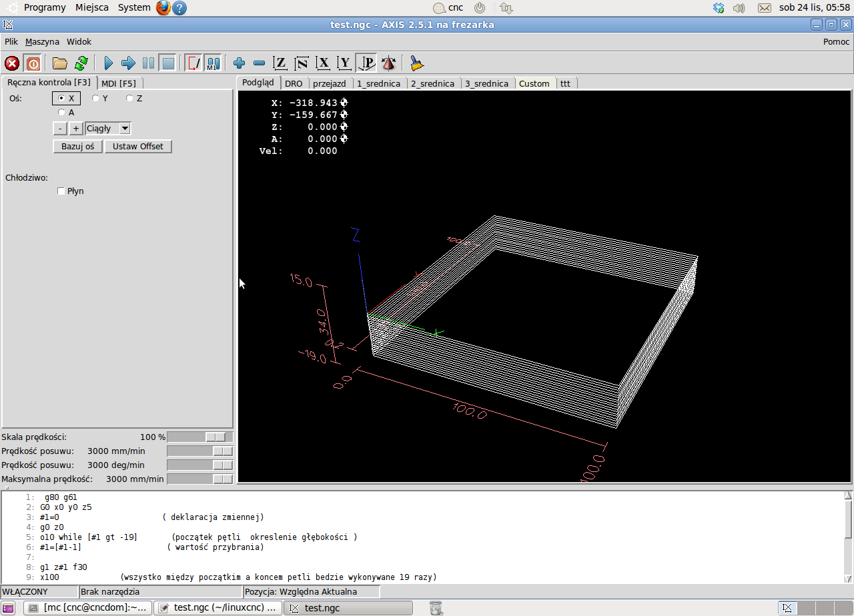Open the Plik menu

pyautogui.click(x=11, y=41)
